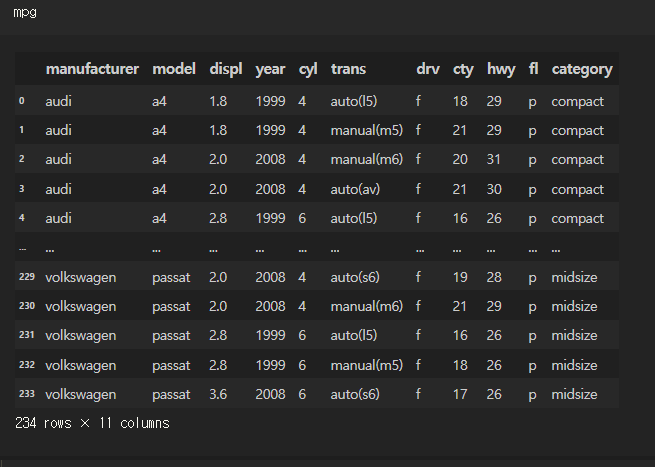This screenshot has width=655, height=467.
Task: Click row index 233
Action: click(27, 393)
